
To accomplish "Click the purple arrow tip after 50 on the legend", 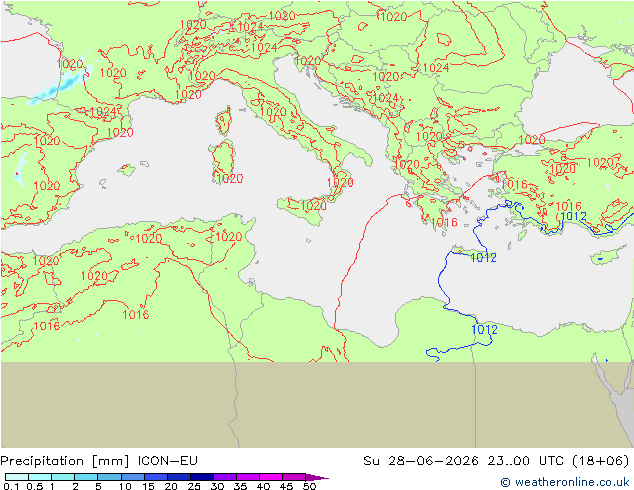I will pos(317,477).
